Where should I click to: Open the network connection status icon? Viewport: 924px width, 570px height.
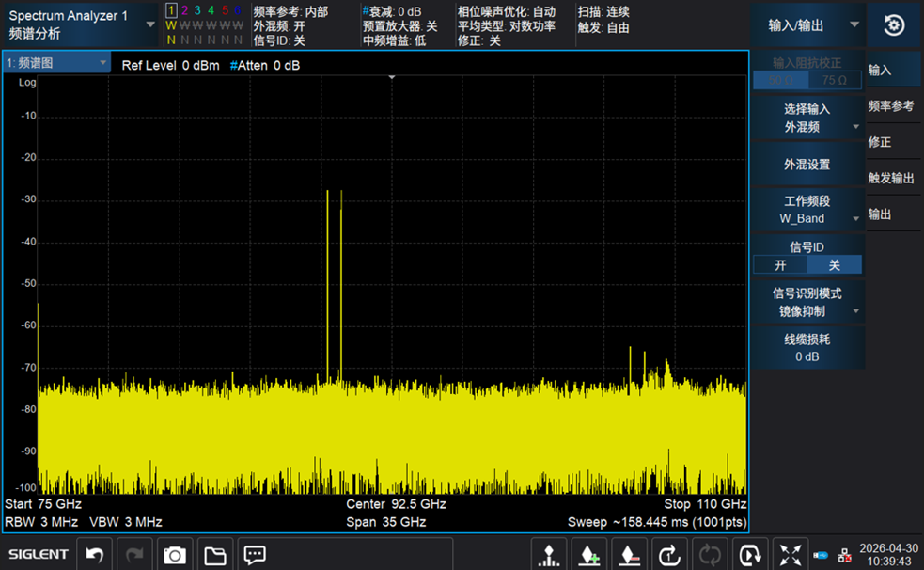[844, 555]
